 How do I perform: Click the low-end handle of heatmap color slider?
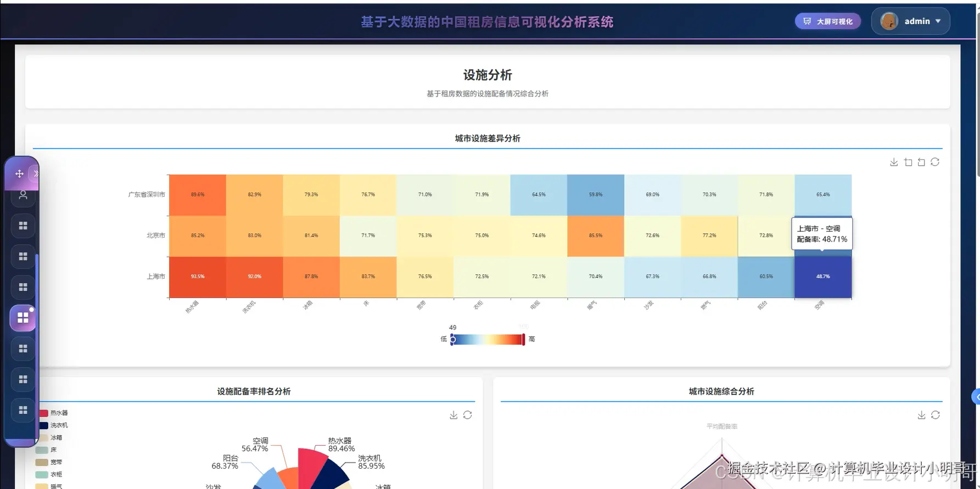pos(452,340)
